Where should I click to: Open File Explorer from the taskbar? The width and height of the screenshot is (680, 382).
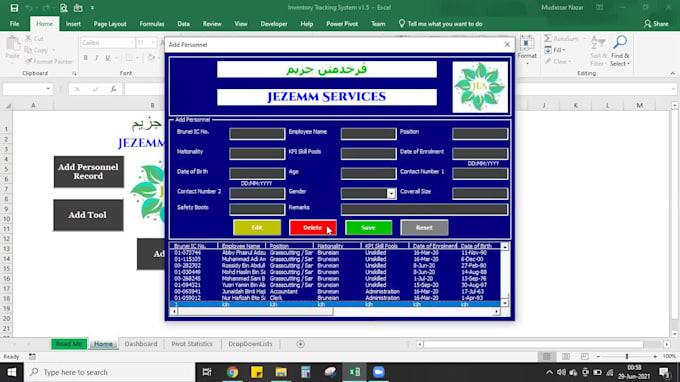281,372
